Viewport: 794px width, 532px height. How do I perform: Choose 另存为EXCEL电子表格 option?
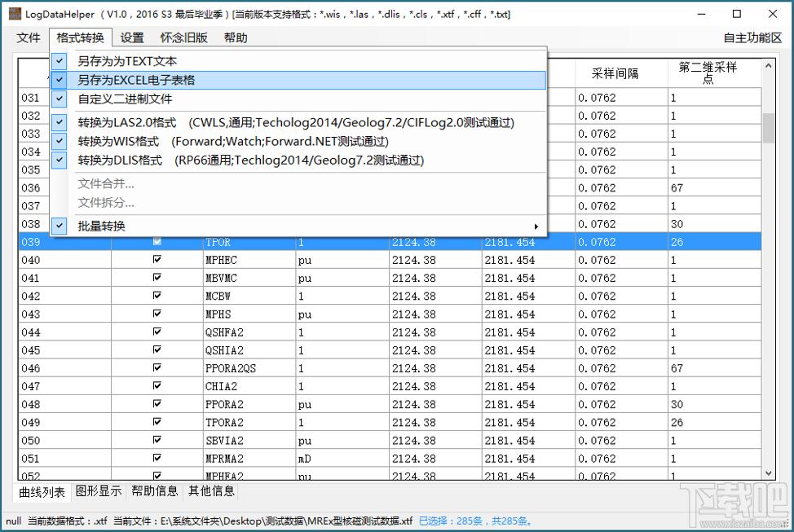point(298,80)
